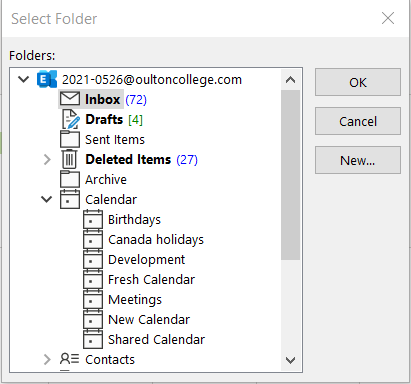
Task: Click the scrollbar down arrow
Action: coord(291,360)
